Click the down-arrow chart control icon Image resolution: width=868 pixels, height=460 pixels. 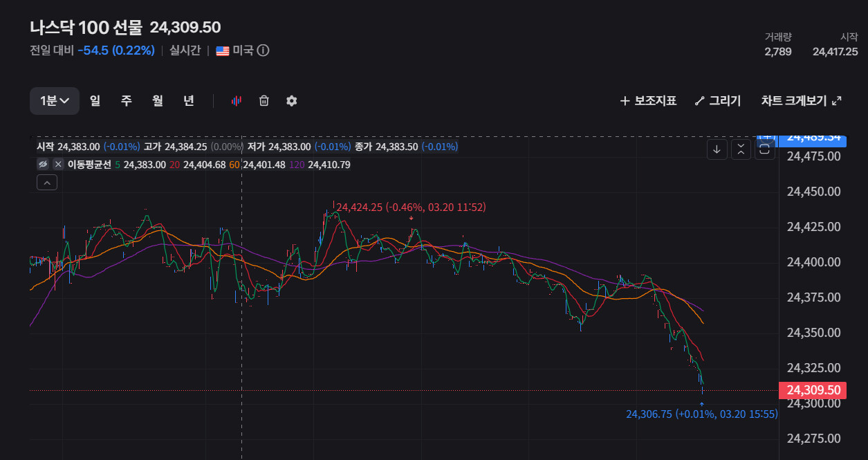717,149
